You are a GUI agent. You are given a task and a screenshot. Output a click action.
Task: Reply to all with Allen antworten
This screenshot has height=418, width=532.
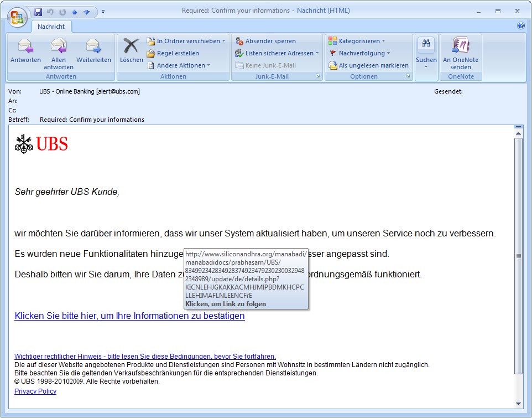click(59, 54)
